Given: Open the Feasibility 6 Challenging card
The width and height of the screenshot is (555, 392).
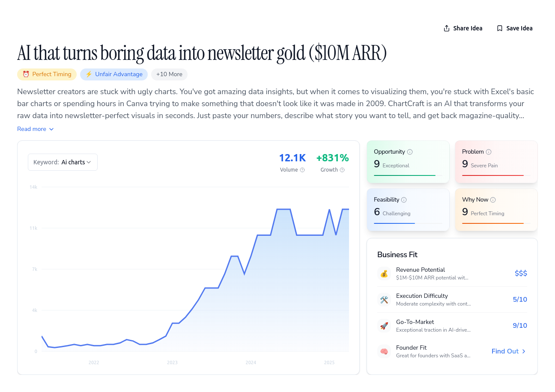Looking at the screenshot, I should coord(408,210).
